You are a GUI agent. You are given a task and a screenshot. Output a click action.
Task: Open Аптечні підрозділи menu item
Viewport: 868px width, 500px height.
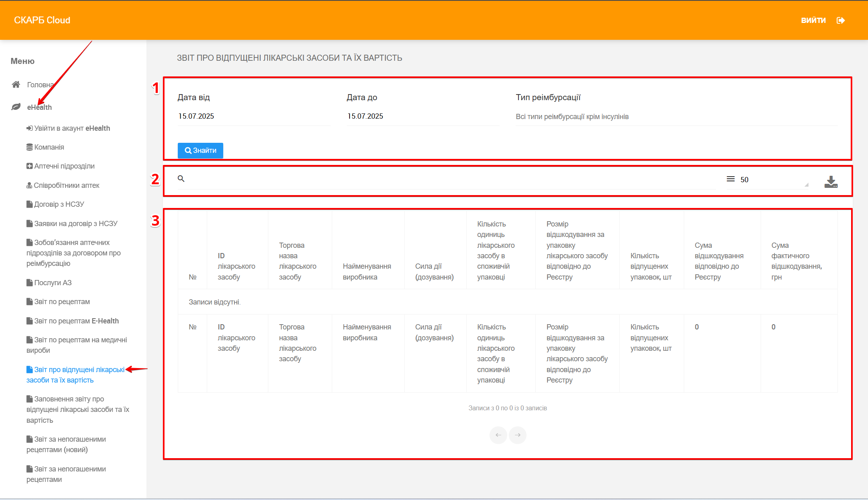64,166
